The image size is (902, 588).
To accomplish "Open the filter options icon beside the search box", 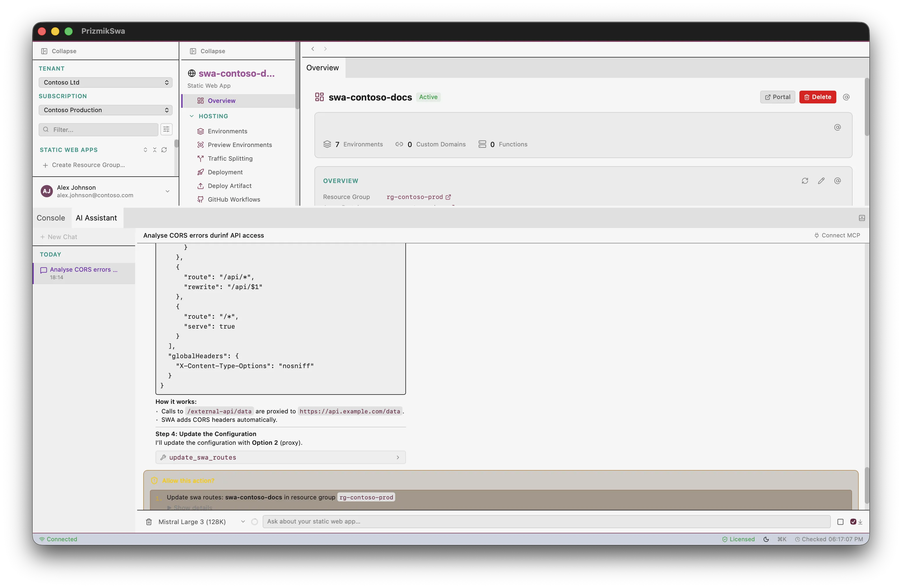I will (167, 129).
